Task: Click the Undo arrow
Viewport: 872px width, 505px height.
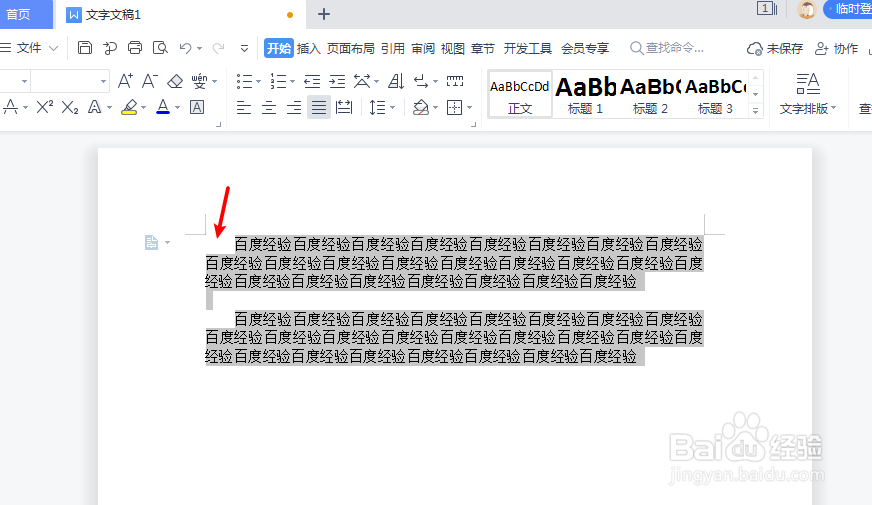Action: pyautogui.click(x=185, y=48)
